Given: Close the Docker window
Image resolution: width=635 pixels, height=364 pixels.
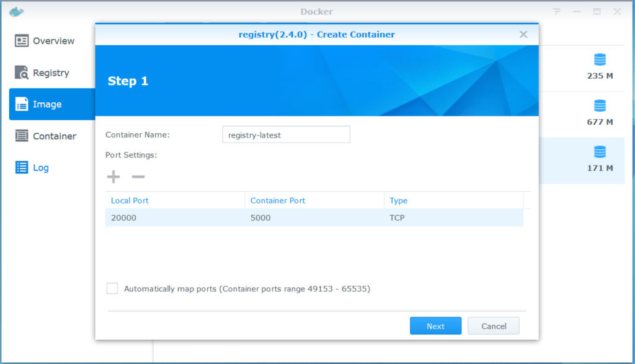Looking at the screenshot, I should [617, 11].
